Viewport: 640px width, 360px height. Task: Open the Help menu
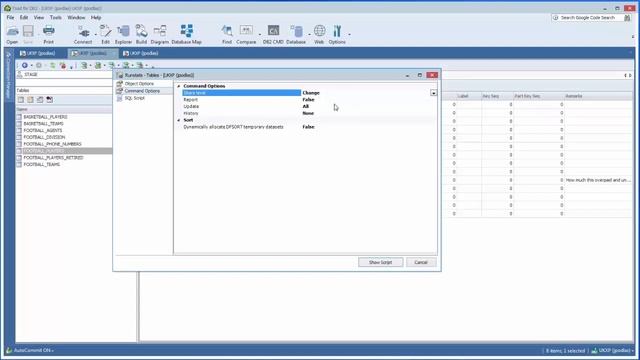[96, 18]
